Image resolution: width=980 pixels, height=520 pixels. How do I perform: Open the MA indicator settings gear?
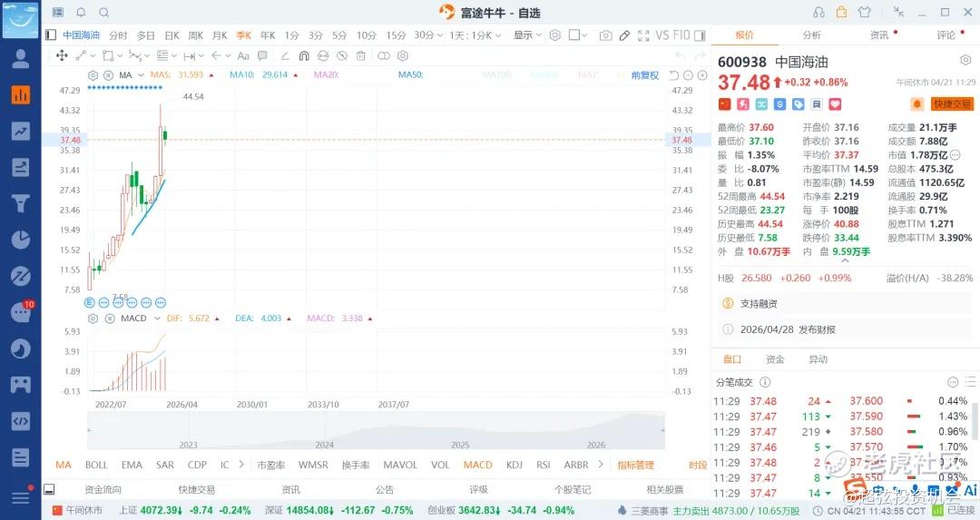point(93,75)
